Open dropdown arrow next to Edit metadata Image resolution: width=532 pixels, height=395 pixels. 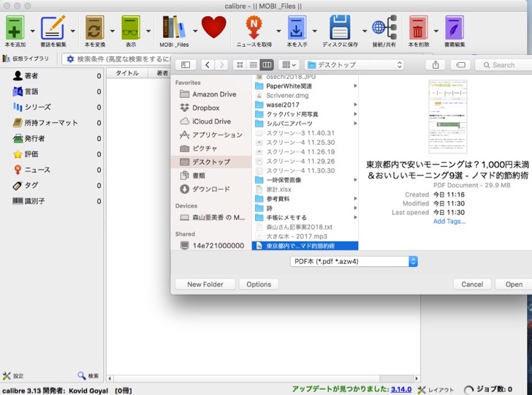(72, 31)
